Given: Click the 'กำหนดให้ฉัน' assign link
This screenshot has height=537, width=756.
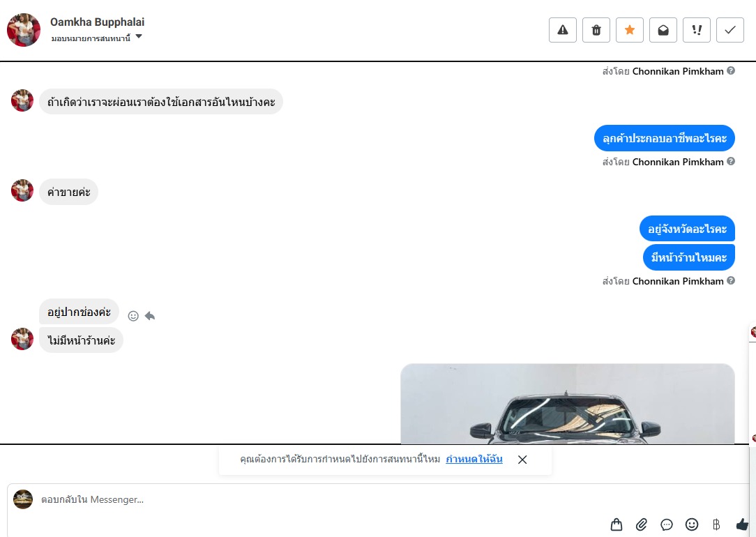Looking at the screenshot, I should click(x=474, y=459).
